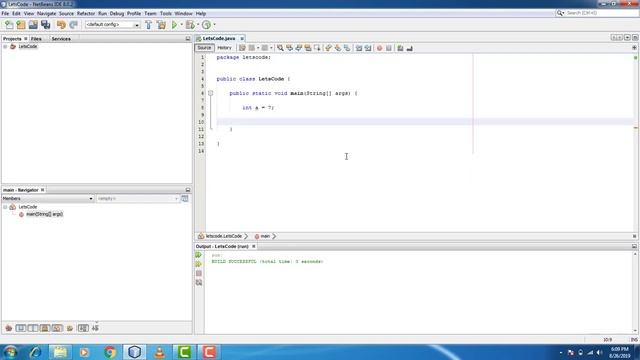Collapse the LetsCode class node in Navigator
Viewport: 640px width, 360px height.
tap(5, 207)
